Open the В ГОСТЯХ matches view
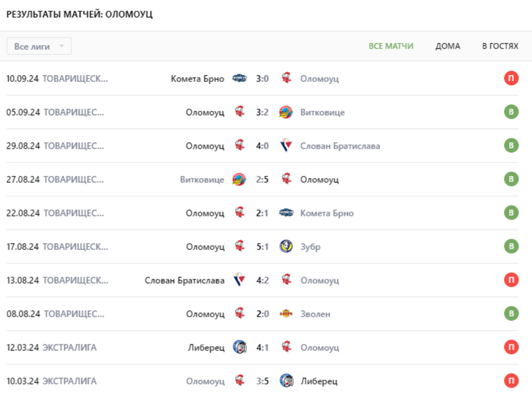Screen dimensions: 532x396 pos(501,45)
